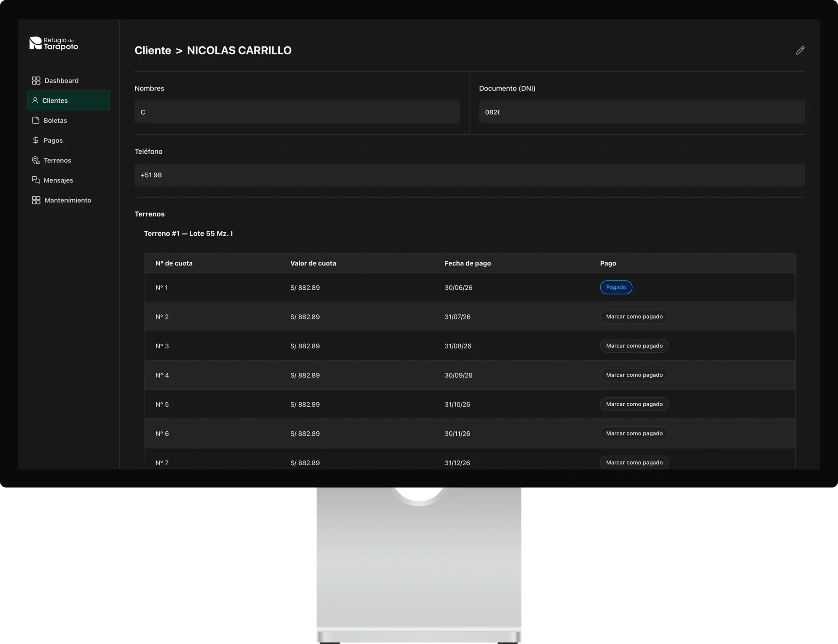Click the Clientes person icon
This screenshot has height=644, width=838.
(x=35, y=100)
